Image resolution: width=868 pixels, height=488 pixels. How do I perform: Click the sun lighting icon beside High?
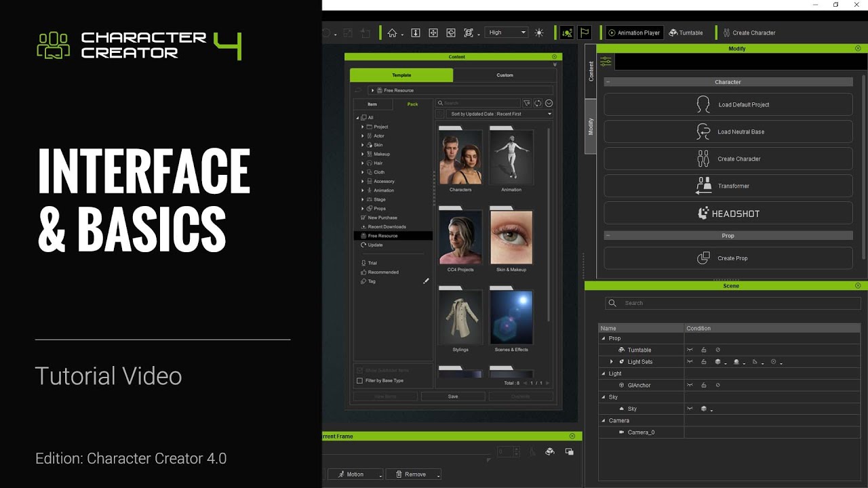(539, 33)
